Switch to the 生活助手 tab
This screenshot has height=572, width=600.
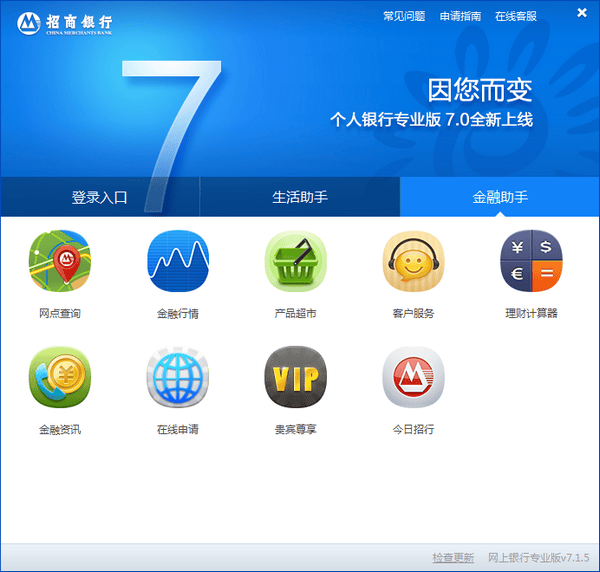tap(300, 197)
